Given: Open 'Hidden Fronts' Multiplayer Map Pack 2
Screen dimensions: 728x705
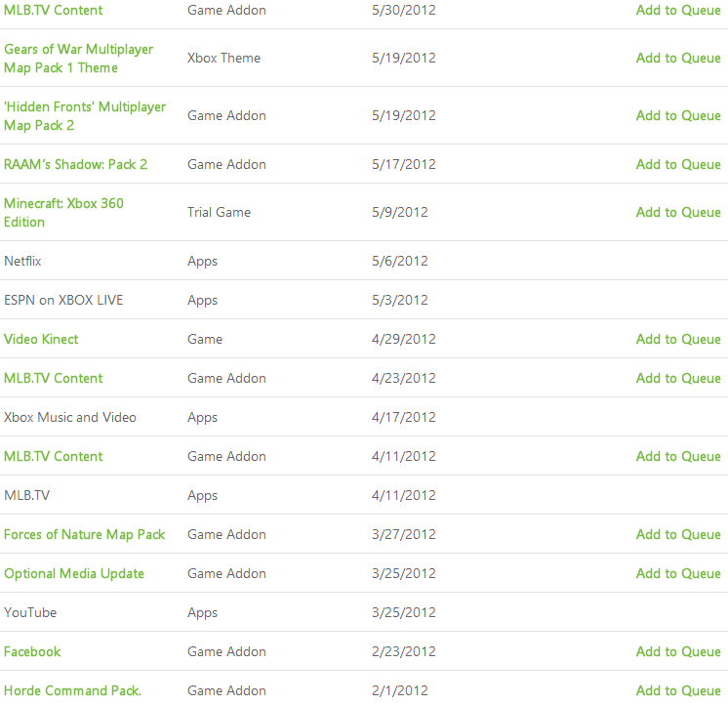Looking at the screenshot, I should click(85, 116).
